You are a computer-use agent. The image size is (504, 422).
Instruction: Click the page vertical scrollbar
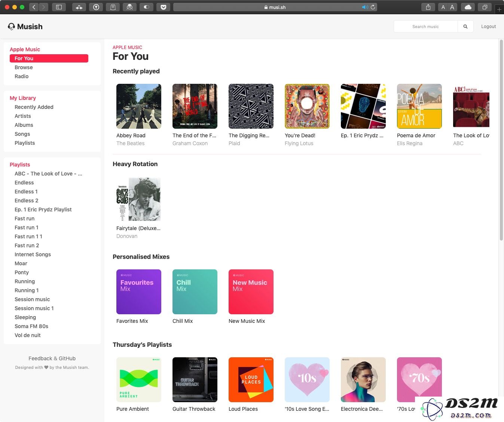(501, 140)
